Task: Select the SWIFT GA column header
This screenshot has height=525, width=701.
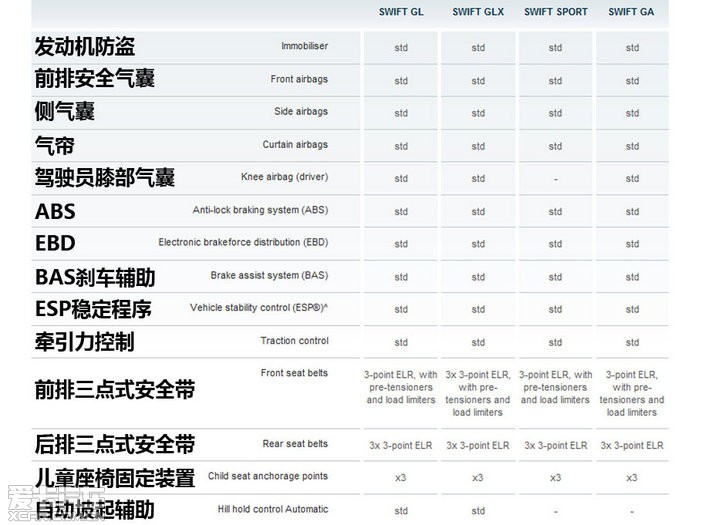Action: (632, 12)
